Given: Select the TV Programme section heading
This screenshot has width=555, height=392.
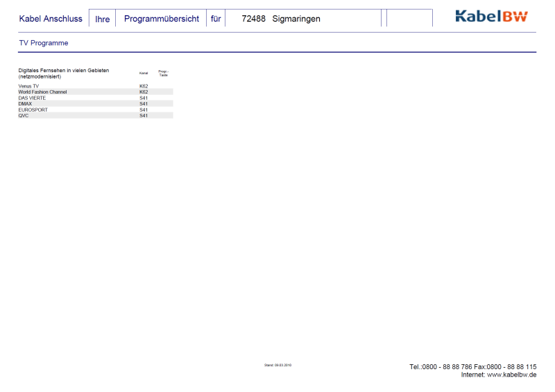Looking at the screenshot, I should (44, 43).
